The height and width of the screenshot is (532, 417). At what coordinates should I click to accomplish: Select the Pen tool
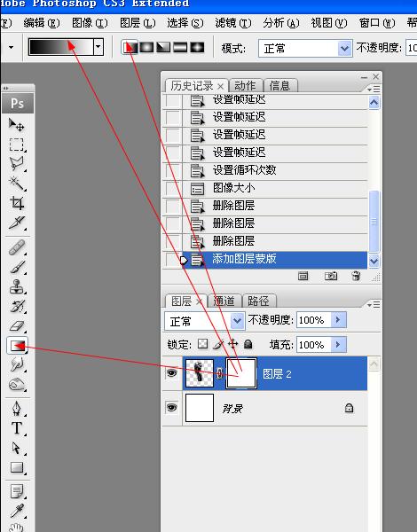tap(16, 409)
